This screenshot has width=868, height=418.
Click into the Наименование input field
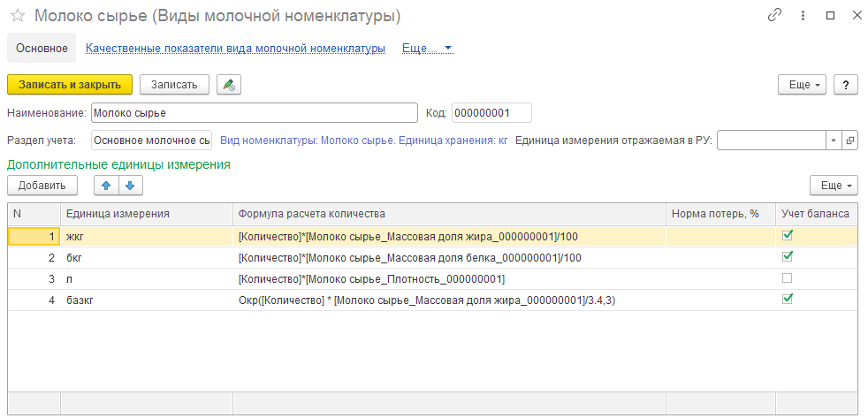click(254, 113)
